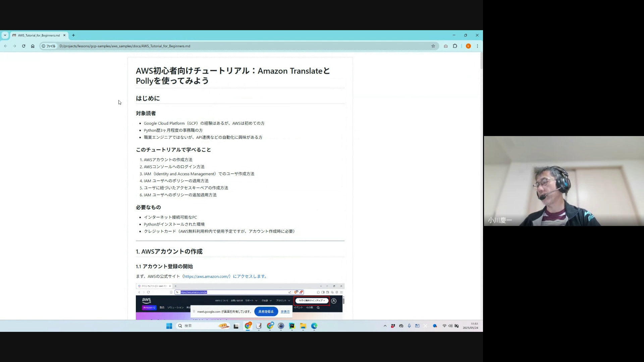644x362 pixels.
Task: Open the https://aws.amazon.com/ link
Action: tap(207, 277)
